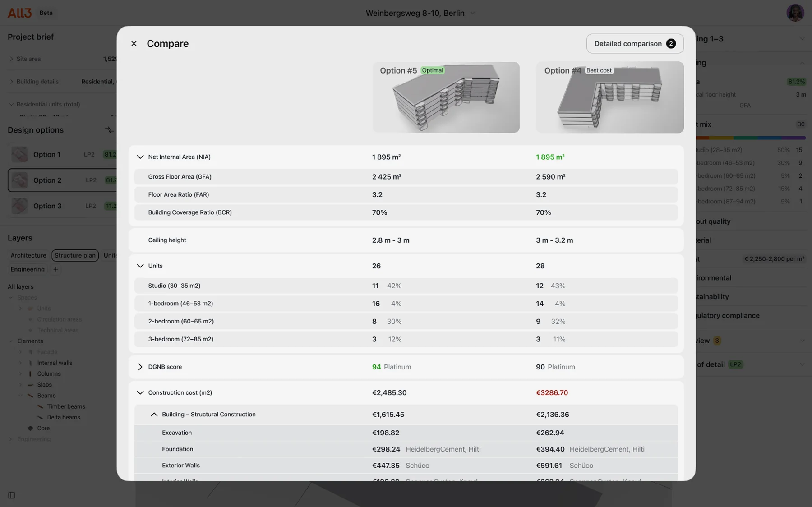Open the user profile avatar

click(x=795, y=13)
